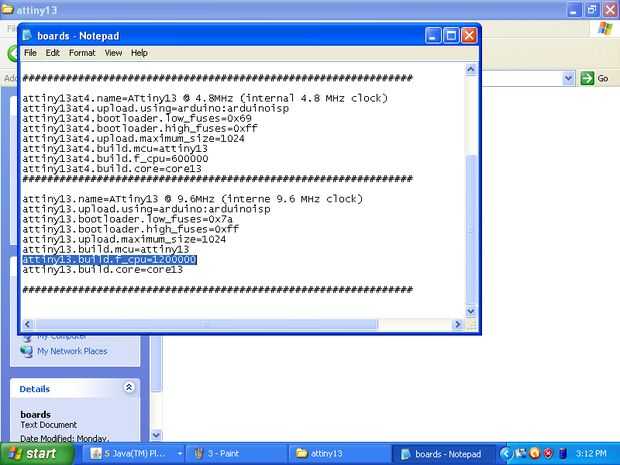Click the line attiny13.upload.maximum_size=1024

click(x=124, y=239)
